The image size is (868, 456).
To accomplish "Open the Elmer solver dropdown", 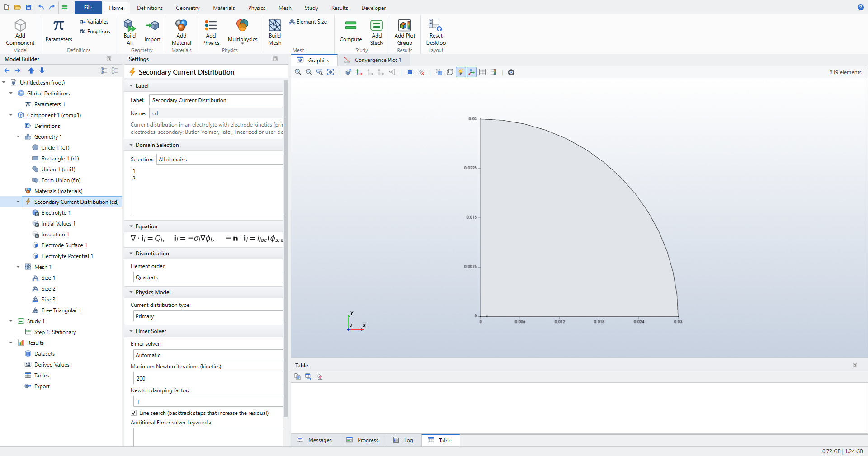I will click(208, 355).
